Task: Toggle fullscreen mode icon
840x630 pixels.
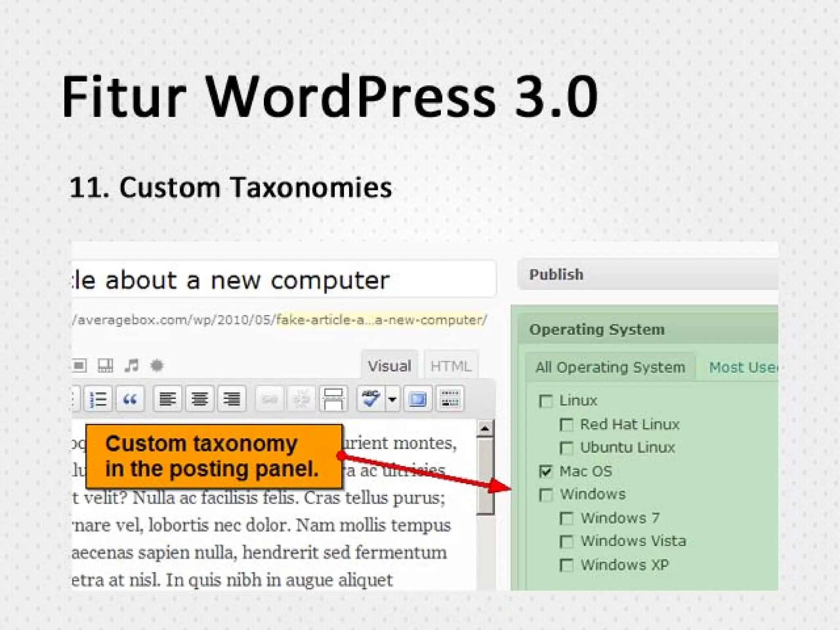Action: point(418,399)
